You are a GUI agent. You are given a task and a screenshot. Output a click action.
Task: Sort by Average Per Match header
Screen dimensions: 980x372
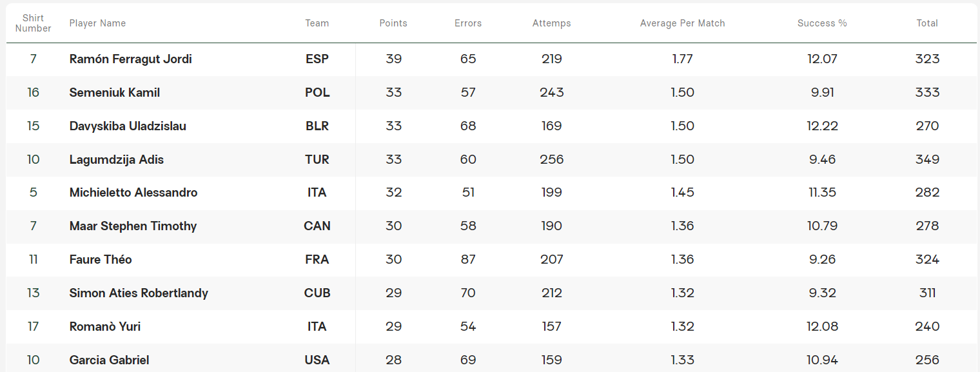682,23
